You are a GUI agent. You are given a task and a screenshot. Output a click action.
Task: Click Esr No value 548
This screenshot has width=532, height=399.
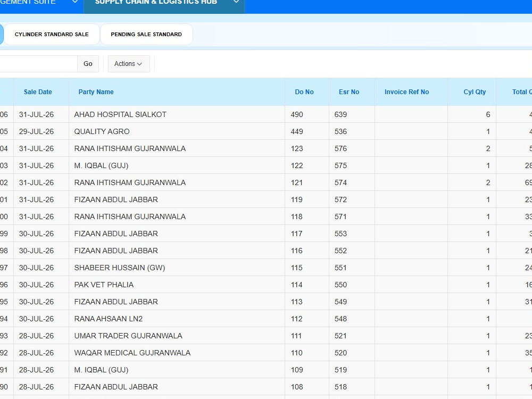coord(340,319)
